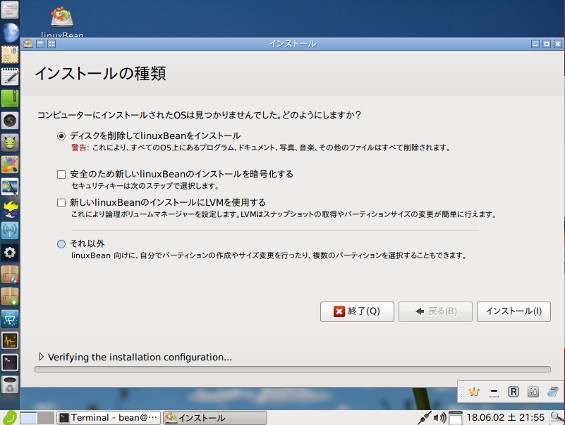Image resolution: width=565 pixels, height=425 pixels.
Task: Click the green bean start menu button
Action: coord(9,418)
